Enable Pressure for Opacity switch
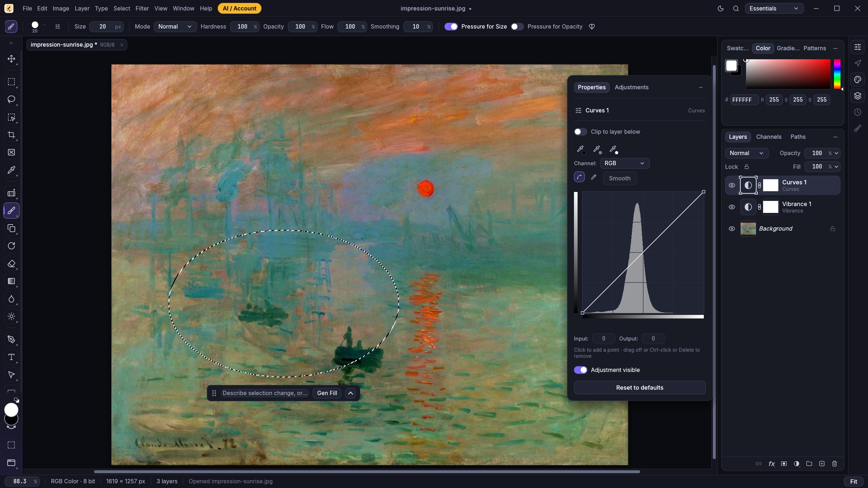Screen dimensions: 868x488 [x=517, y=26]
